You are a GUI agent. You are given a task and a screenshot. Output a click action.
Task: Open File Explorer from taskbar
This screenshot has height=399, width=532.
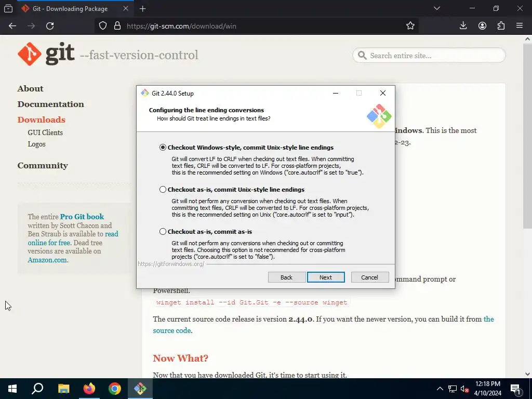point(64,389)
